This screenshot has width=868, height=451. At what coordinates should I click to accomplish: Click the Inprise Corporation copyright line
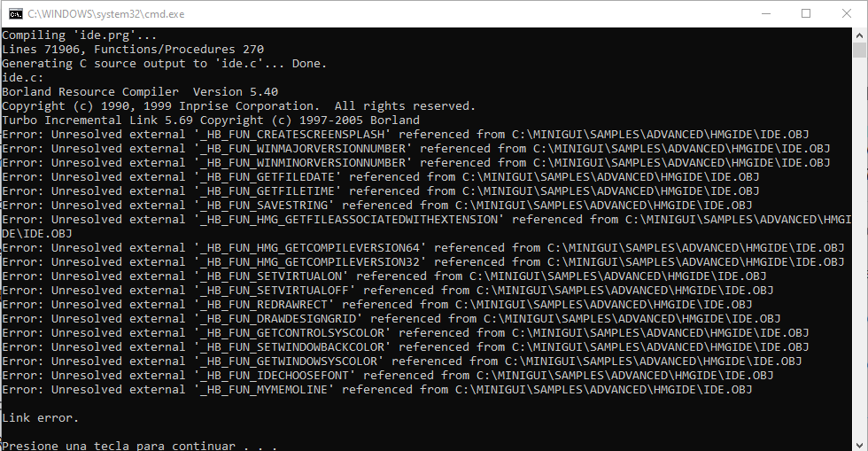coord(238,105)
